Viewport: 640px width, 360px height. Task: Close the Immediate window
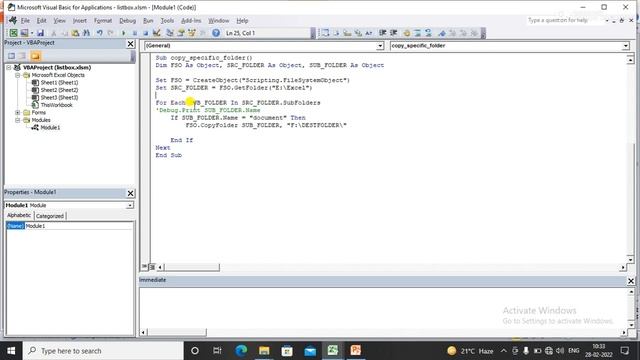click(631, 281)
